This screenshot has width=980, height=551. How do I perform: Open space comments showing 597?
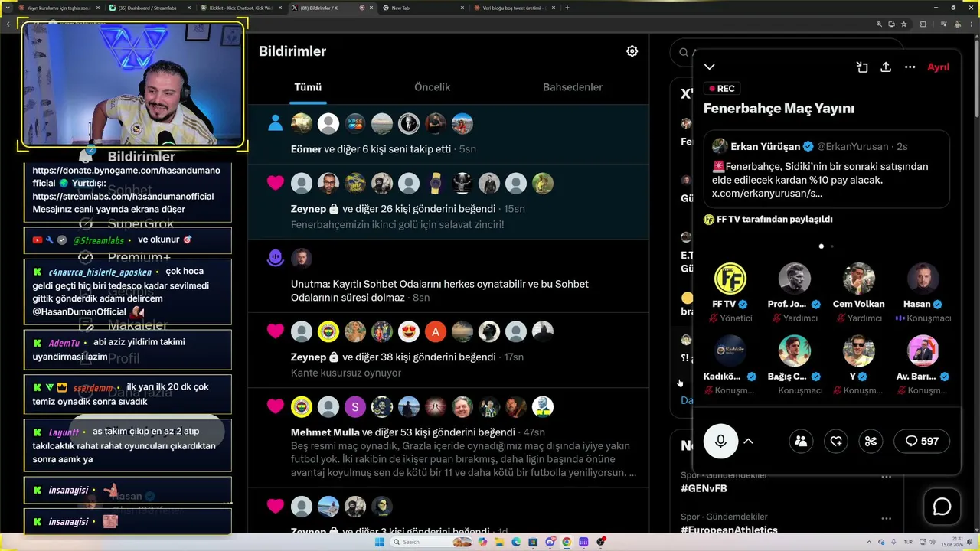point(922,441)
